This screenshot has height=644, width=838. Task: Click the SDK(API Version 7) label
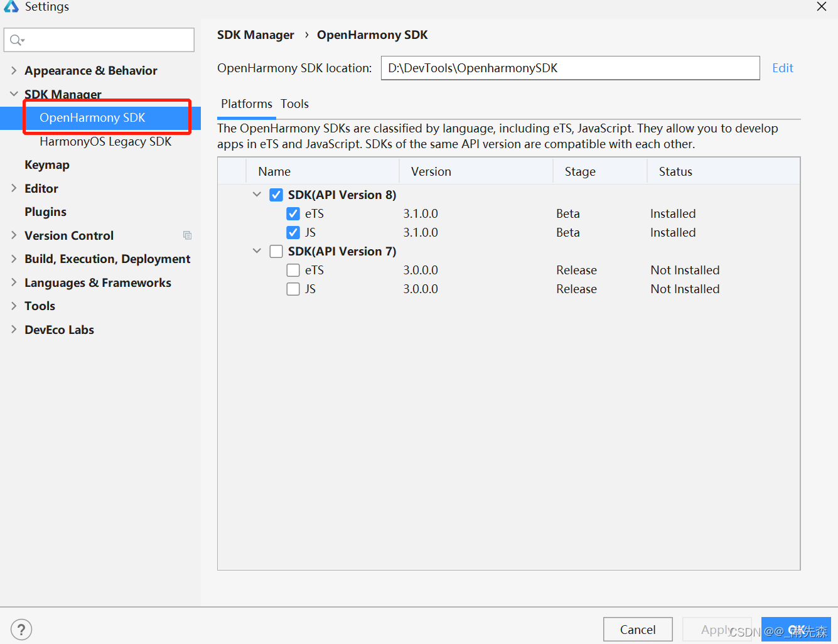click(x=342, y=252)
